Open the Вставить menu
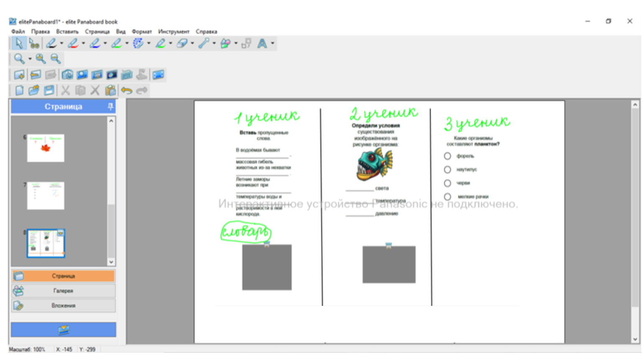This screenshot has width=644, height=361. click(67, 32)
